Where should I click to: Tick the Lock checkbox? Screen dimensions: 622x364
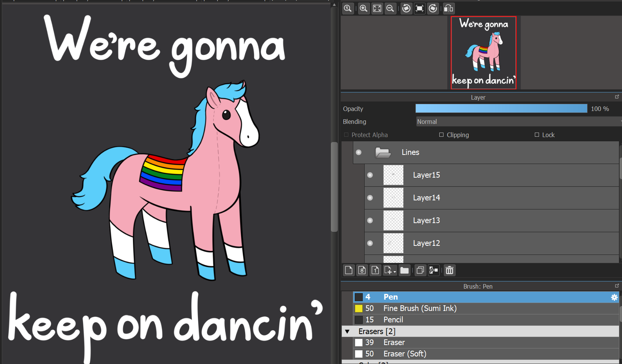[x=537, y=135]
